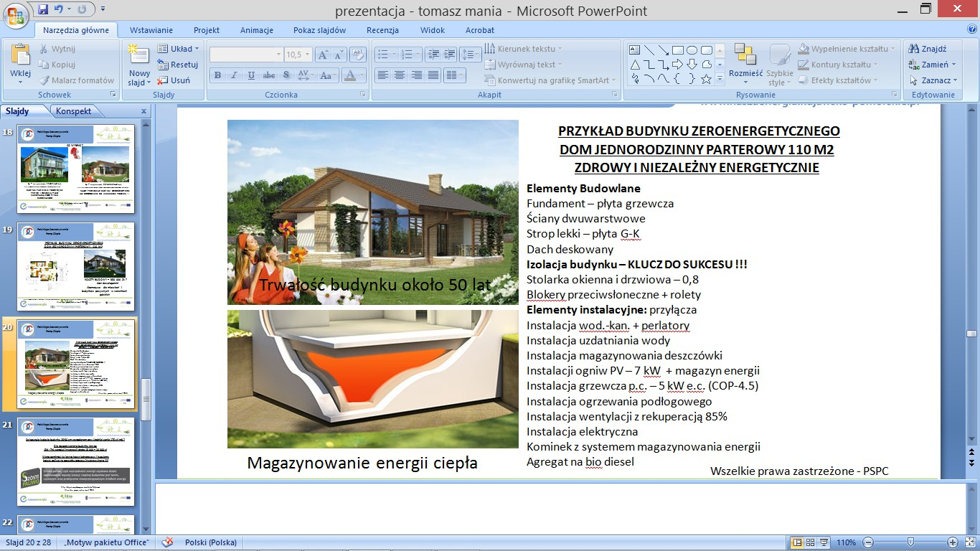
Task: Toggle strikethrough abc formatting
Action: (269, 75)
